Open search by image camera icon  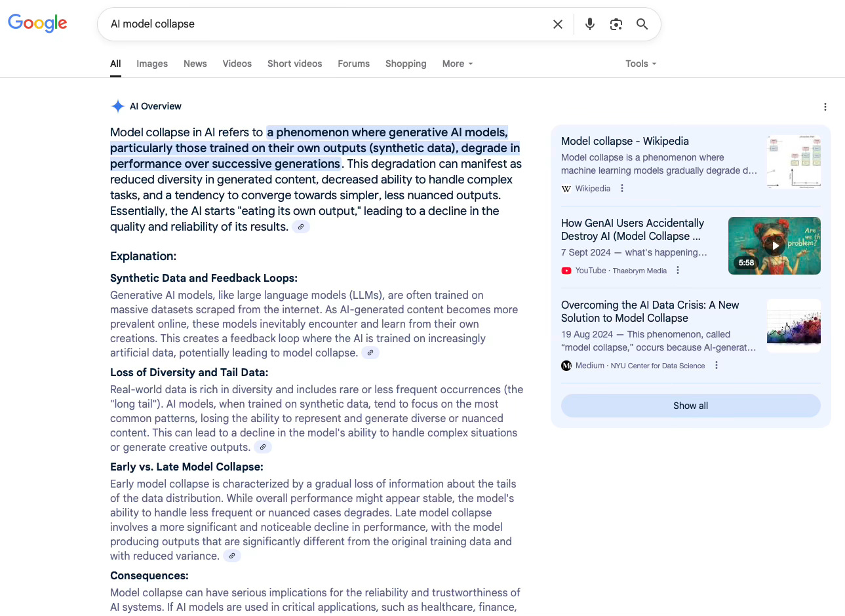pyautogui.click(x=616, y=24)
